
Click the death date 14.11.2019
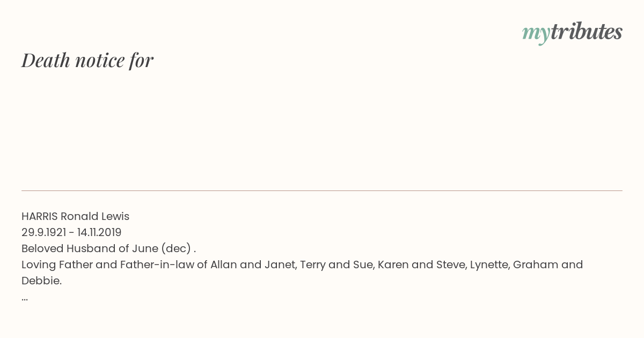(x=99, y=233)
